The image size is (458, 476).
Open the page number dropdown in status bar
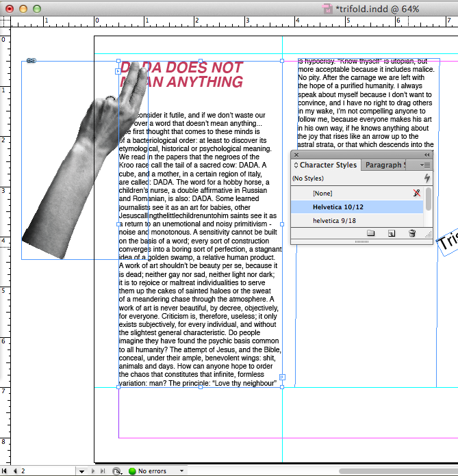pos(81,471)
